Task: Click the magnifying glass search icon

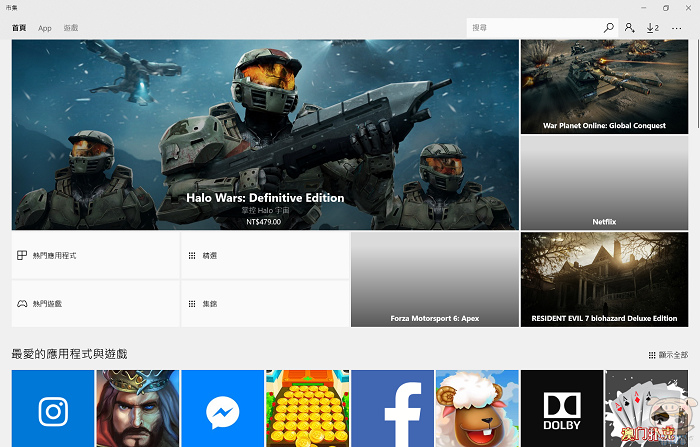Action: pos(608,28)
